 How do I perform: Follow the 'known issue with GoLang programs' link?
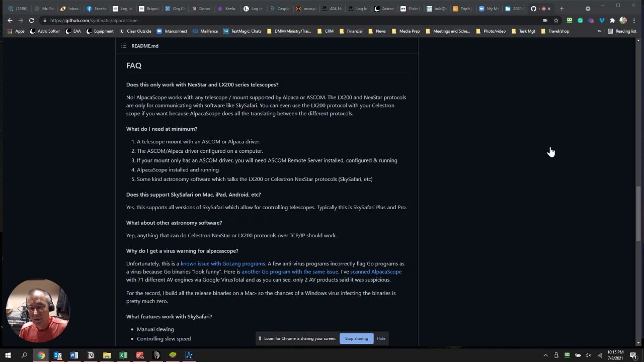pyautogui.click(x=222, y=263)
